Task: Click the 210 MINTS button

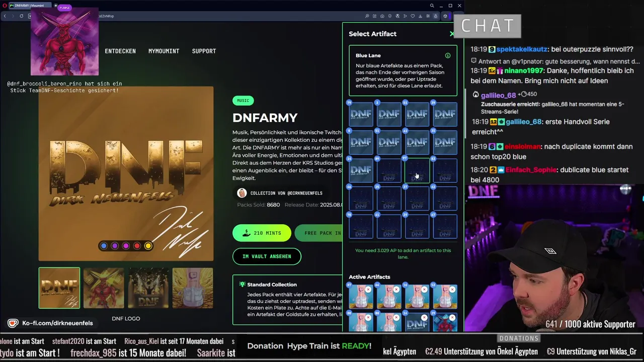Action: tap(262, 233)
